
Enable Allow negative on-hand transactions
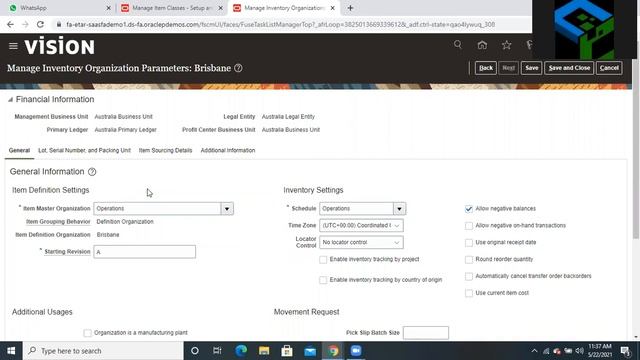click(x=469, y=226)
